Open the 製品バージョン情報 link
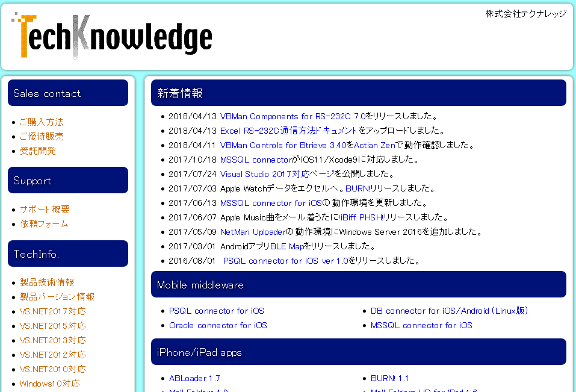 (57, 296)
